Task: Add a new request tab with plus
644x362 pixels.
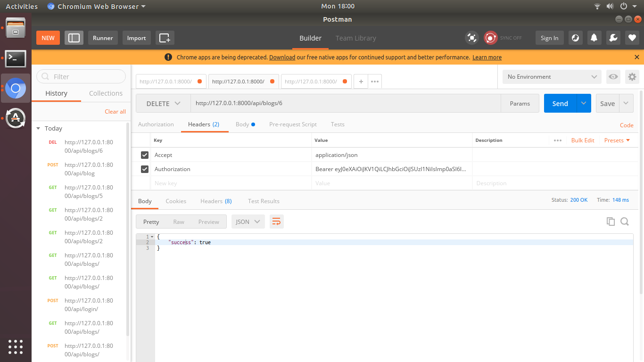Action: (x=361, y=82)
